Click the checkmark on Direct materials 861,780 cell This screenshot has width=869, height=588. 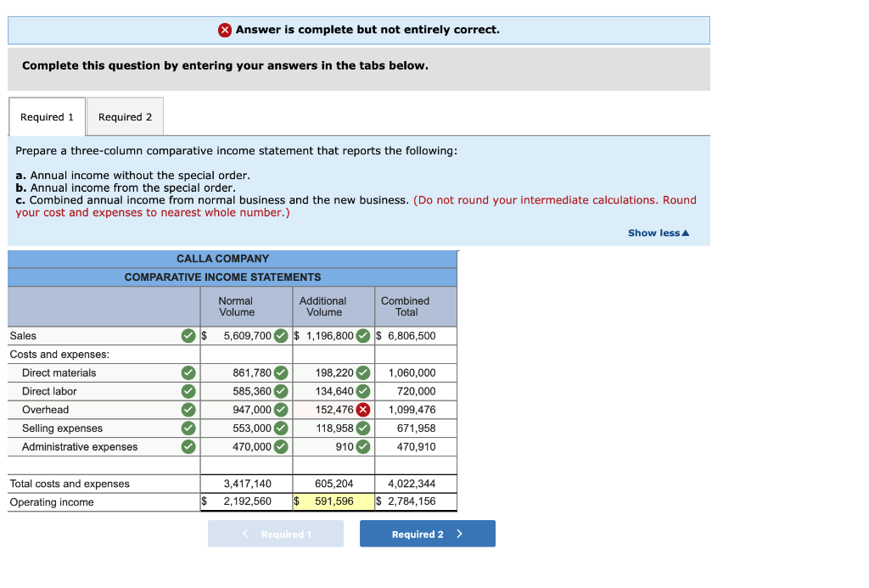[280, 372]
